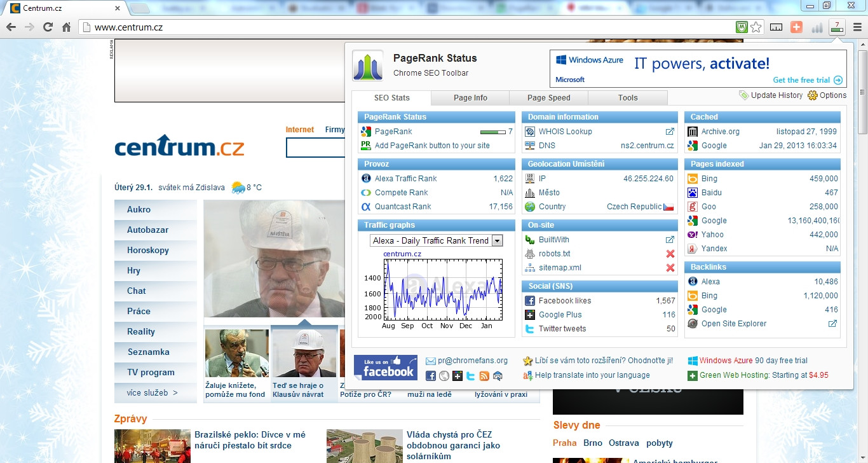Click the Baidu pages indexed link
The height and width of the screenshot is (463, 868).
click(x=712, y=193)
